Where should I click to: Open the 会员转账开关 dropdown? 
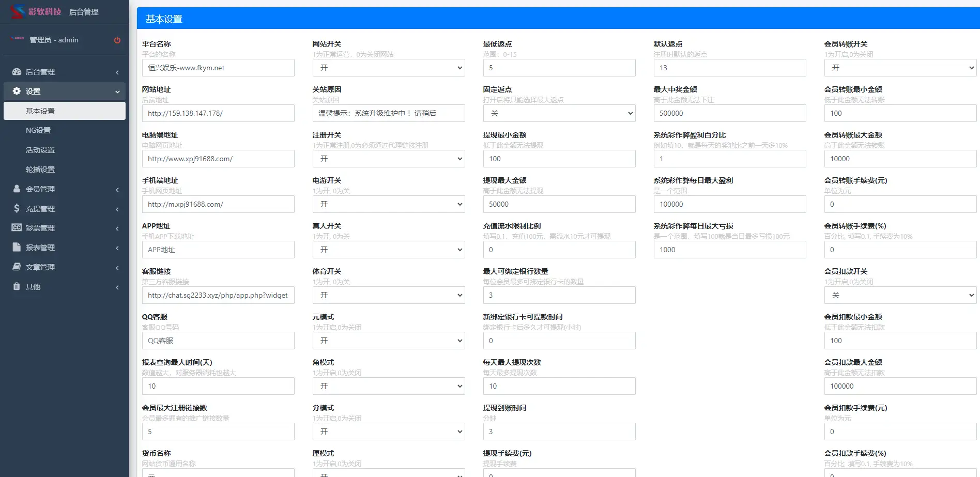(900, 68)
